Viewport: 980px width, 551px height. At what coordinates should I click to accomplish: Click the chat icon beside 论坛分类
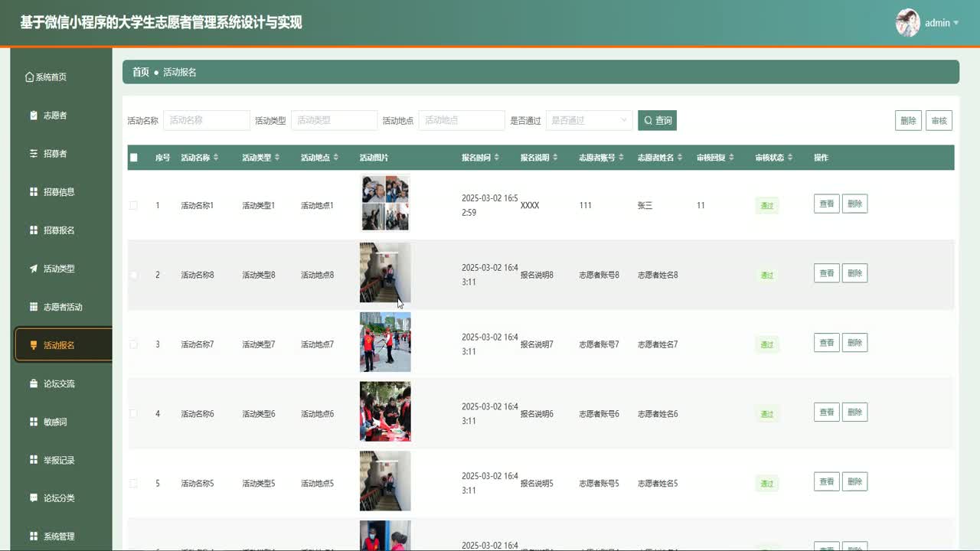pyautogui.click(x=34, y=498)
